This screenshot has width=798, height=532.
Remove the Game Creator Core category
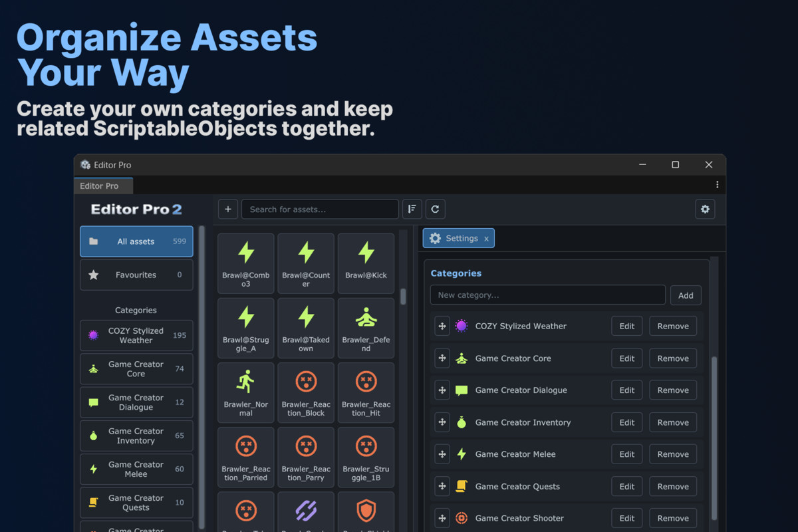point(673,358)
